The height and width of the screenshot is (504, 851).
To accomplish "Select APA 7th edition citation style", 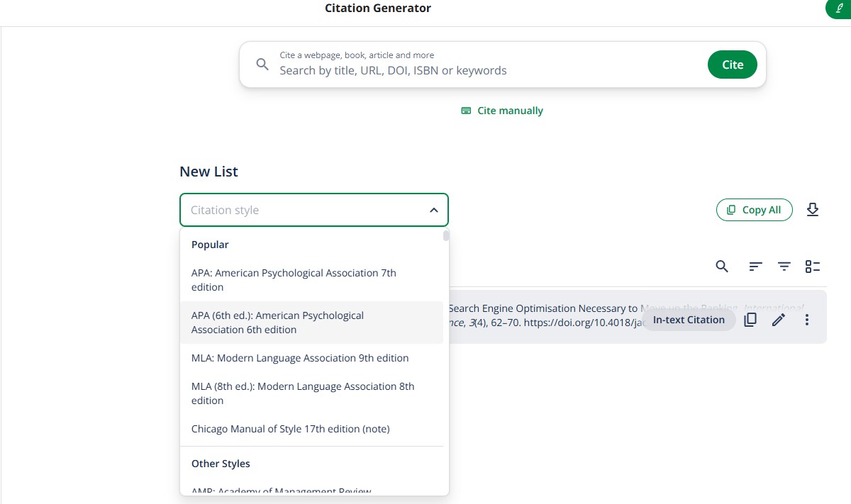I will tap(294, 280).
